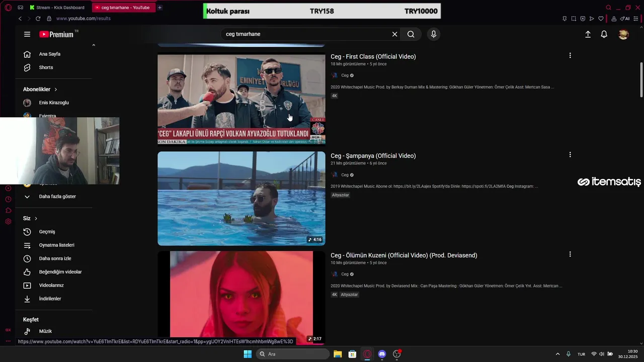Reload the page with refresh icon

[x=38, y=19]
